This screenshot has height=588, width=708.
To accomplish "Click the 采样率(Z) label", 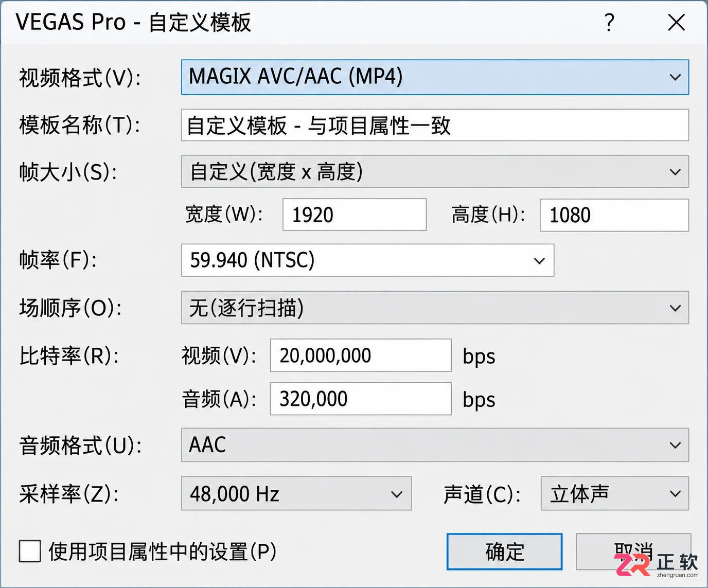I will [x=69, y=494].
